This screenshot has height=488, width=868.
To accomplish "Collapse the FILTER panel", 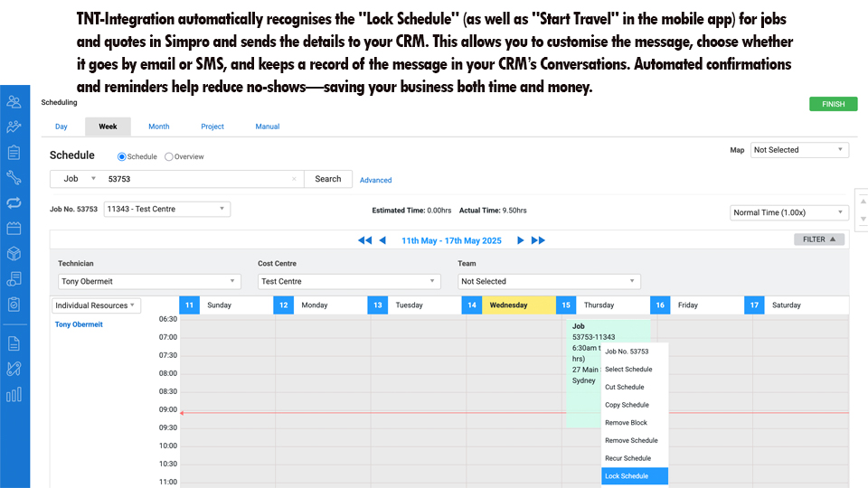I will click(x=819, y=239).
